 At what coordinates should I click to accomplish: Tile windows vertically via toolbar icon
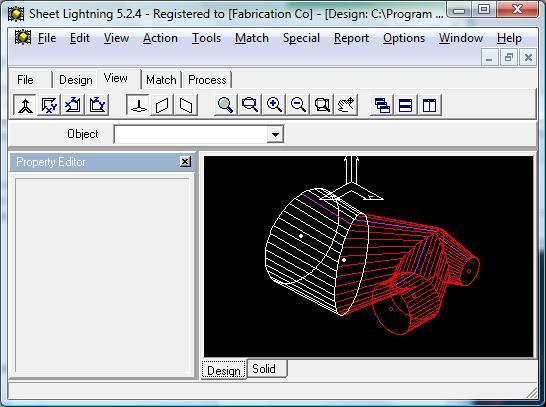click(x=430, y=105)
